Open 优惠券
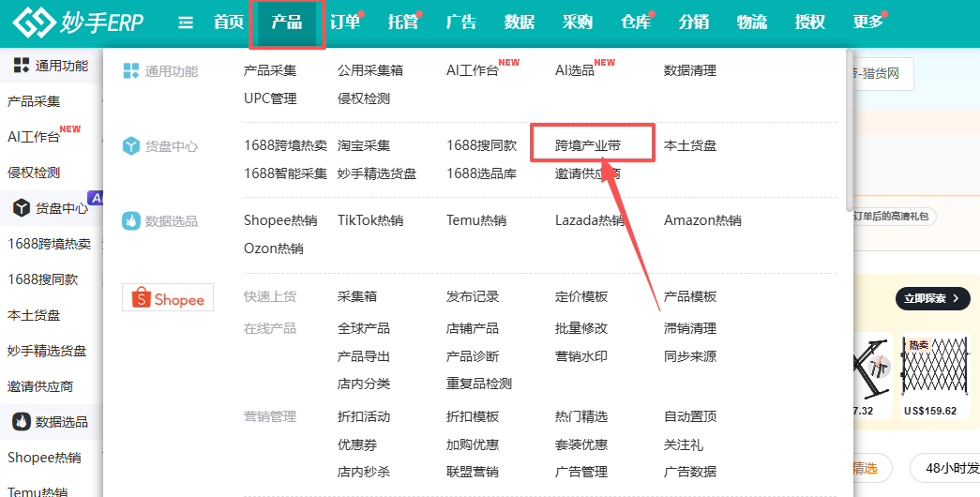The image size is (980, 497). click(x=357, y=444)
